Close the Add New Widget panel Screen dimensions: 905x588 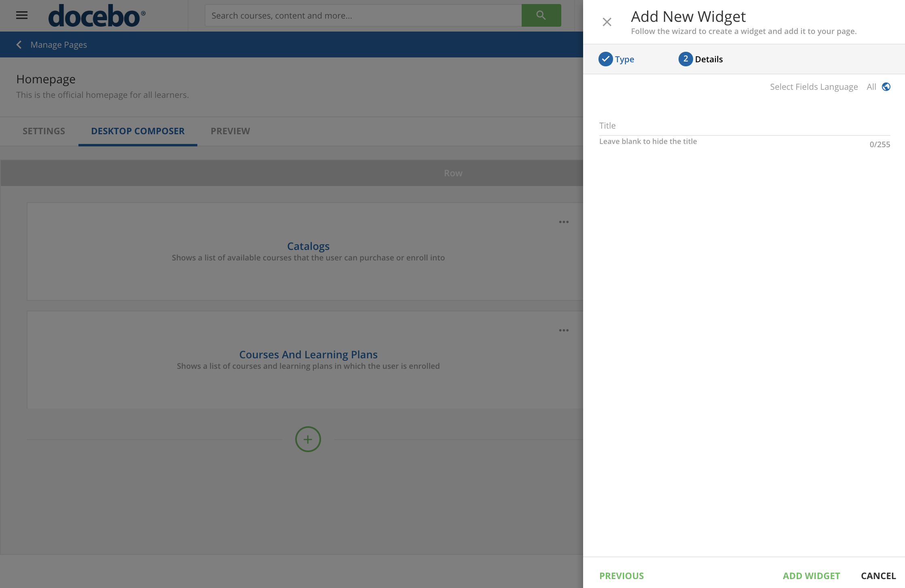(x=607, y=22)
